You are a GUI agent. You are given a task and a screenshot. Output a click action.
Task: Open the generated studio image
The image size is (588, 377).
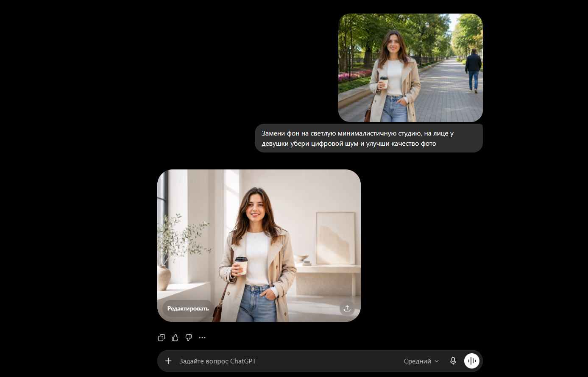tap(259, 246)
